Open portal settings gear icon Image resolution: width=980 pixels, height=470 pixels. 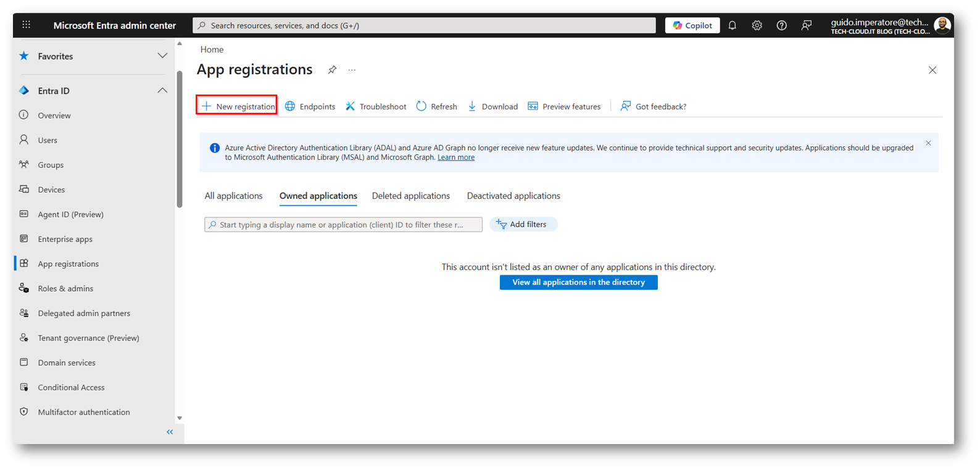coord(757,25)
